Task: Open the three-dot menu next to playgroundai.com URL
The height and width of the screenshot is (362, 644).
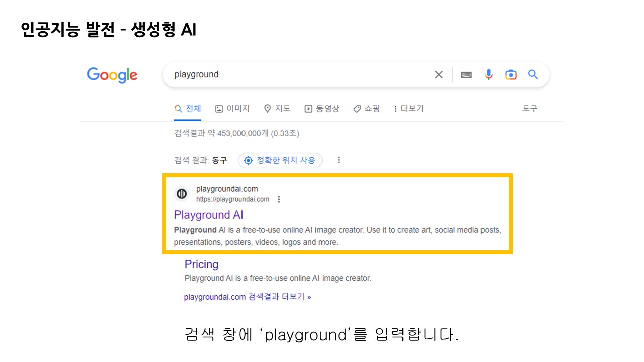Action: [279, 199]
